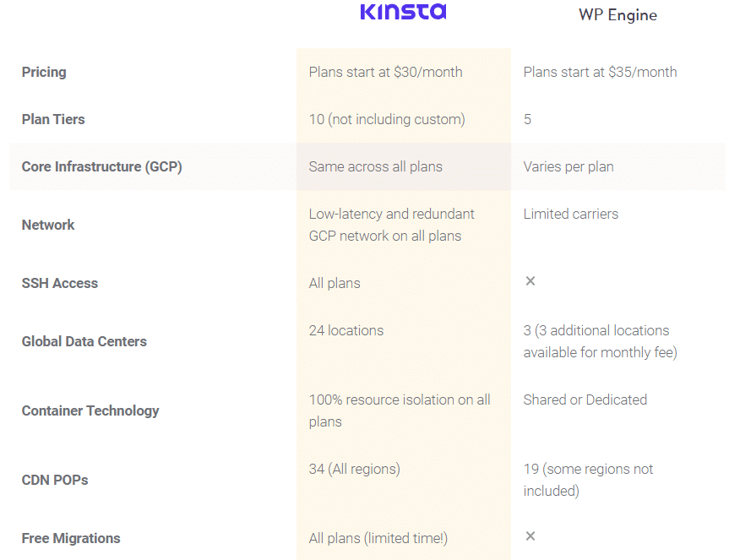The height and width of the screenshot is (560, 740).
Task: Select the Pricing row label
Action: tap(44, 72)
